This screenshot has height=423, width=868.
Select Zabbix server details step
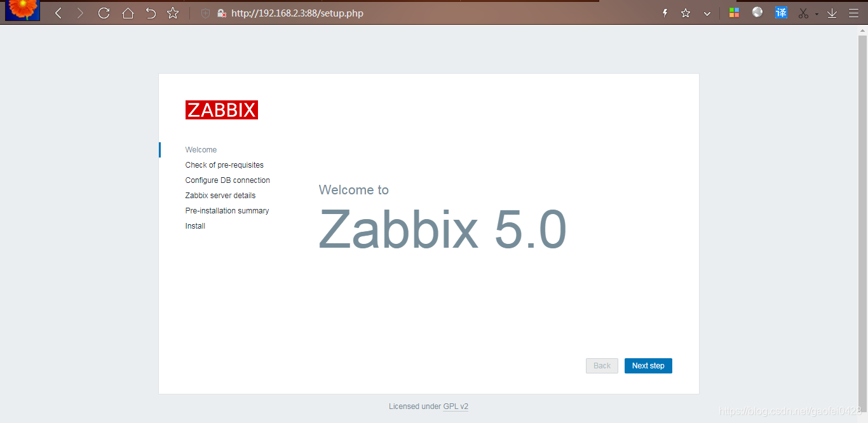click(220, 196)
